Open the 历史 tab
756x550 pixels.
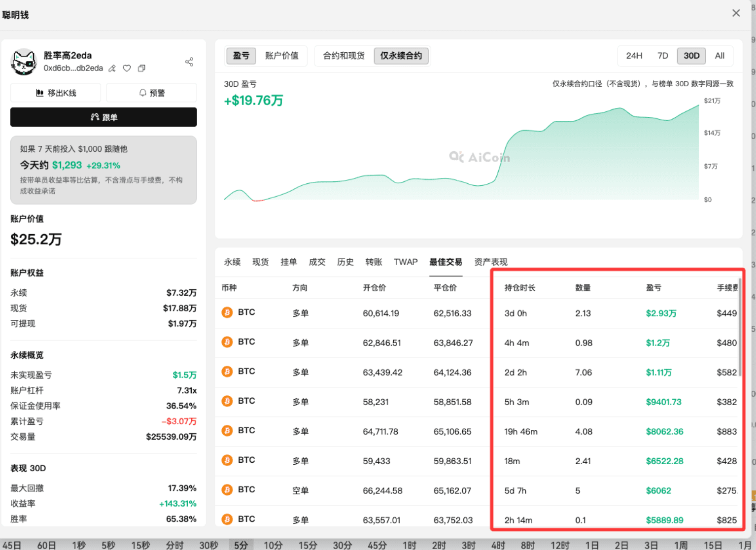click(x=345, y=262)
